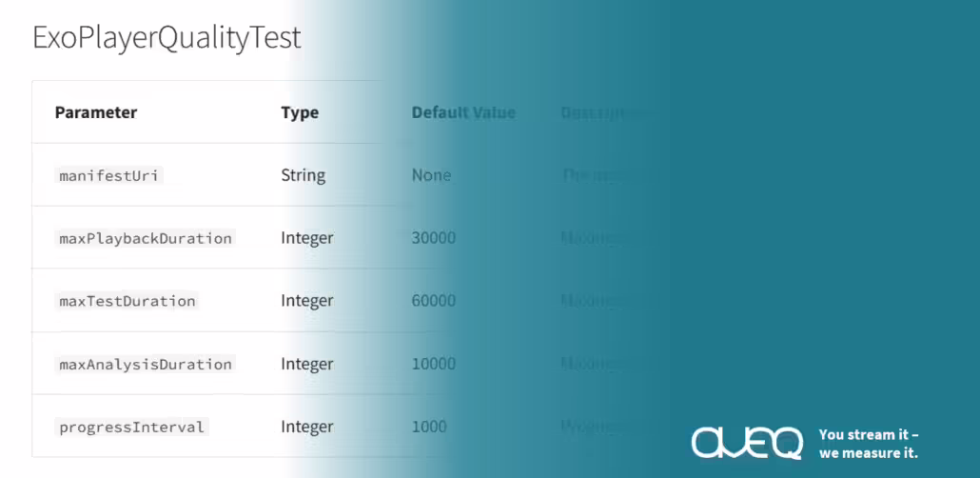Image resolution: width=980 pixels, height=478 pixels.
Task: Click the 'You stream it – we measure it' tagline
Action: coord(869,444)
